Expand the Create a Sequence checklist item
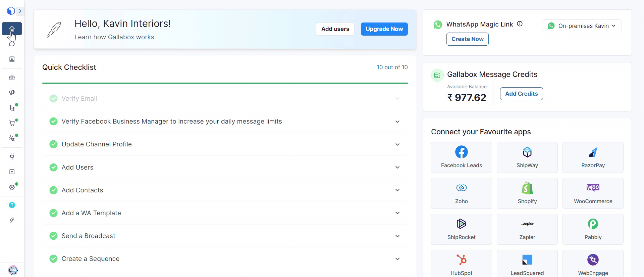The image size is (644, 277). (397, 259)
